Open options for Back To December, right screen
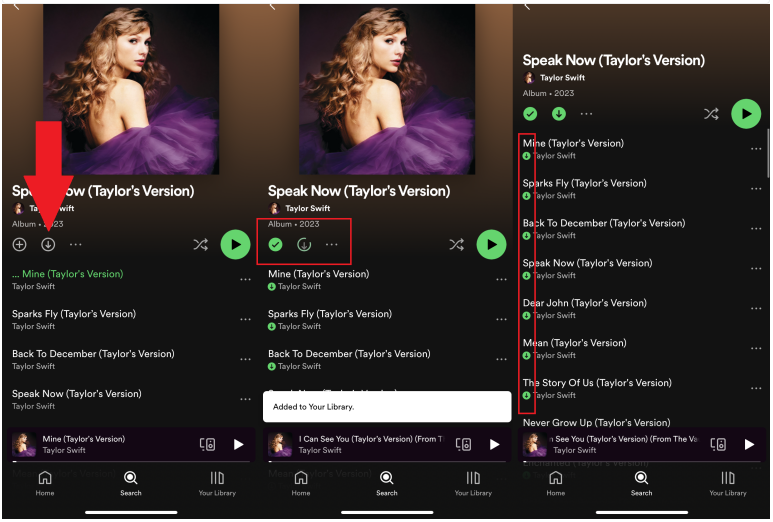Screen dimensions: 773x522 click(756, 229)
